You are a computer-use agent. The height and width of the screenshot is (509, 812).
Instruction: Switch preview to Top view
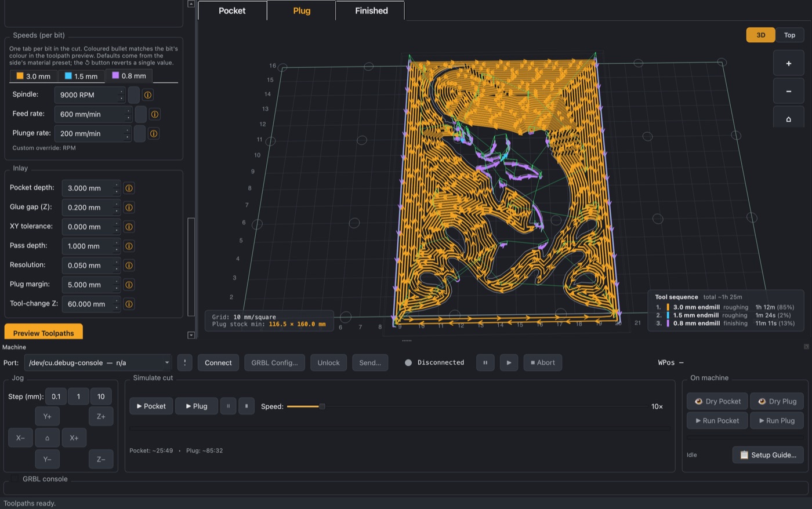(x=789, y=35)
